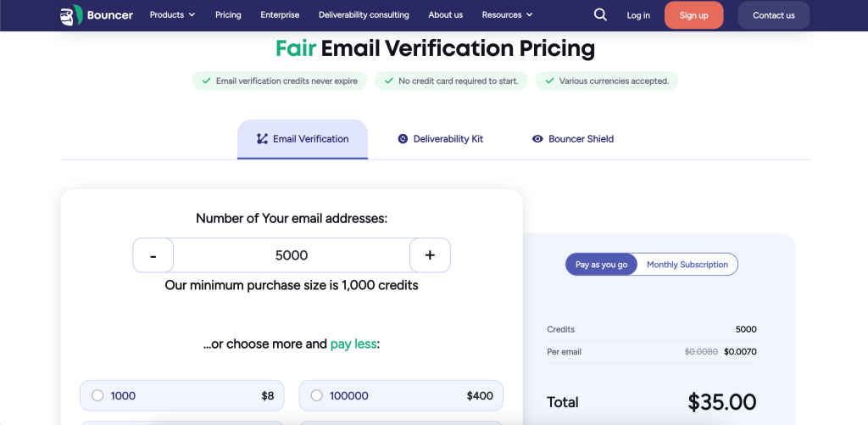Screen dimensions: 868x425
Task: Open the search magnifier icon
Action: coord(600,15)
